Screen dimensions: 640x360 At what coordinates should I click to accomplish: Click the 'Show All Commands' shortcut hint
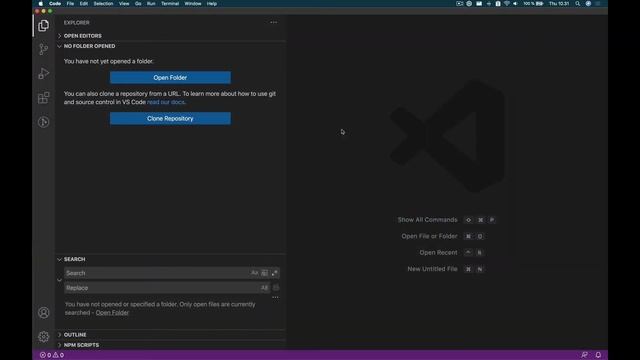427,220
